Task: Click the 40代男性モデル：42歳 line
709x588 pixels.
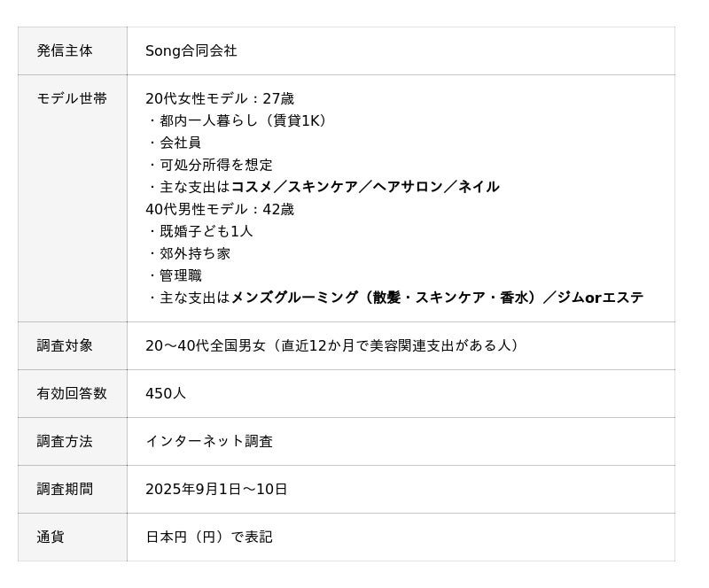Action: (220, 210)
